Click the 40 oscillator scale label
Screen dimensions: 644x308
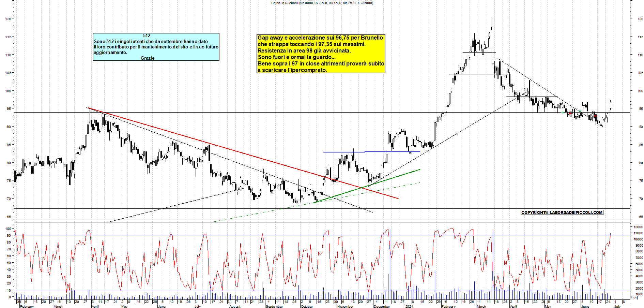[8, 269]
